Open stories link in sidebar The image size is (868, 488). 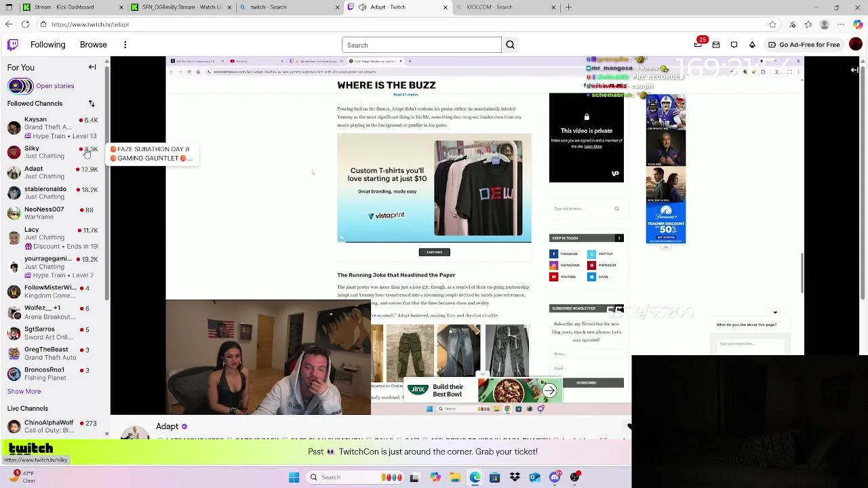click(x=55, y=86)
